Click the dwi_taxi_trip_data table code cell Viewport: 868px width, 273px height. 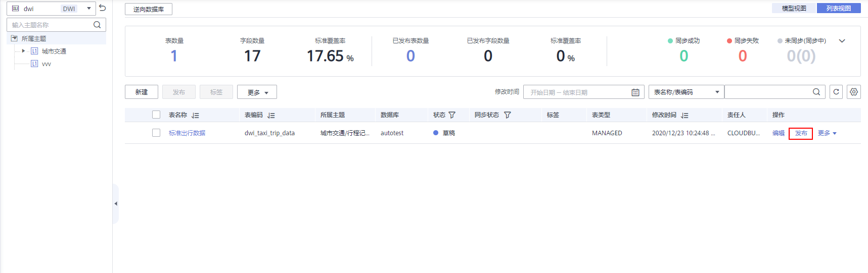point(269,133)
